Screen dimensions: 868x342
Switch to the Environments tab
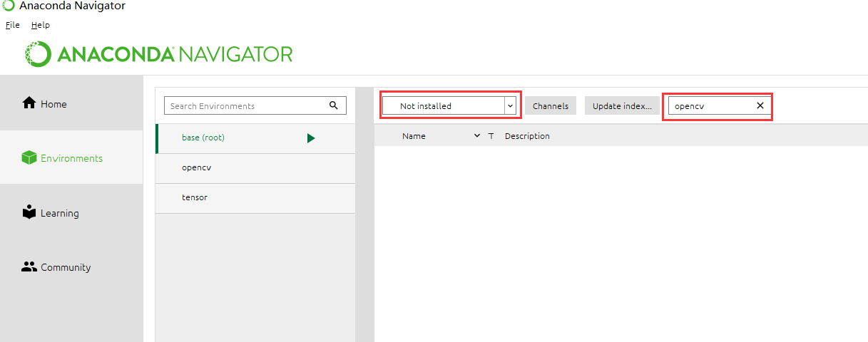click(x=71, y=158)
